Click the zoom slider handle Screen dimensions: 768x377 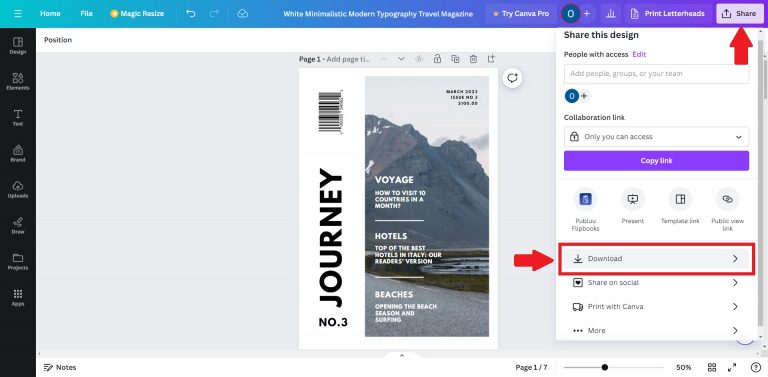(605, 367)
